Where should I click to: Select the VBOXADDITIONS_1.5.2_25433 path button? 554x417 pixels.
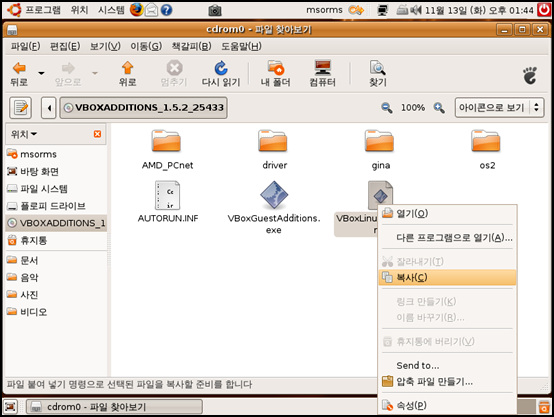[143, 107]
